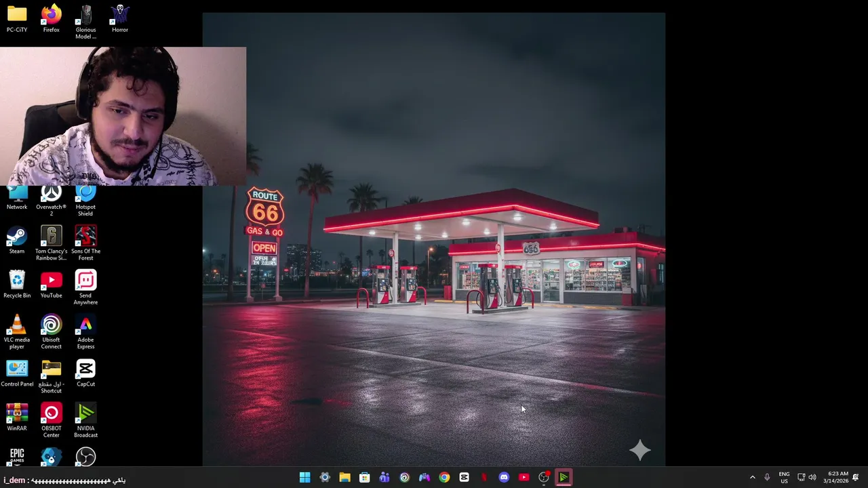This screenshot has width=868, height=488.
Task: Open the notifications bell icon
Action: pyautogui.click(x=856, y=477)
